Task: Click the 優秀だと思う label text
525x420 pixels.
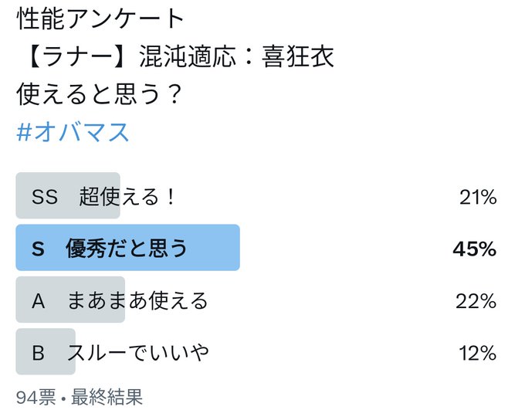Action: point(127,249)
